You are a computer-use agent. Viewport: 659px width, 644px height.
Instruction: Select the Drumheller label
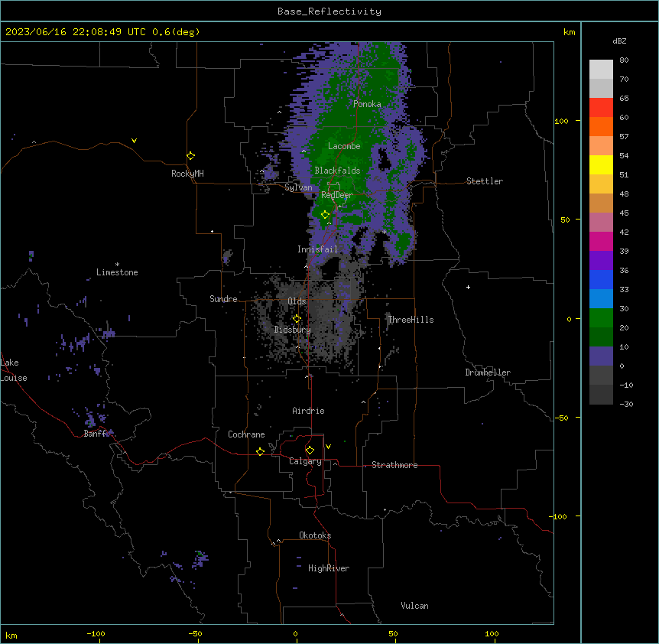[x=488, y=372]
